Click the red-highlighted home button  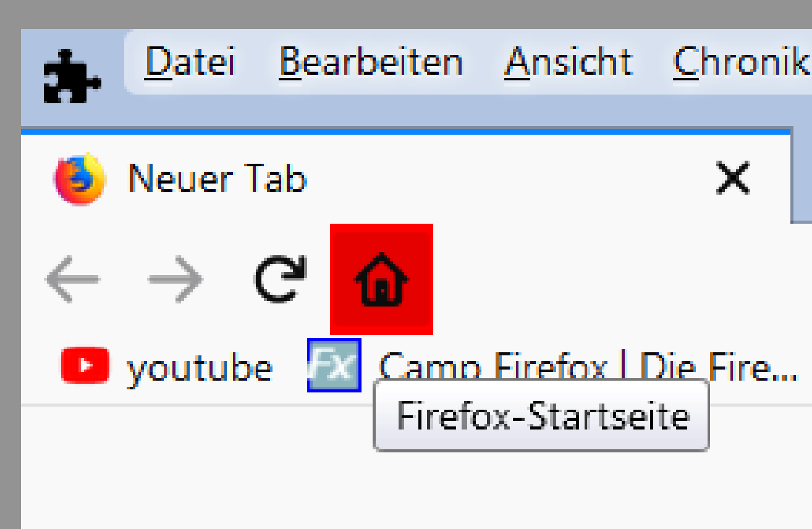[x=381, y=279]
